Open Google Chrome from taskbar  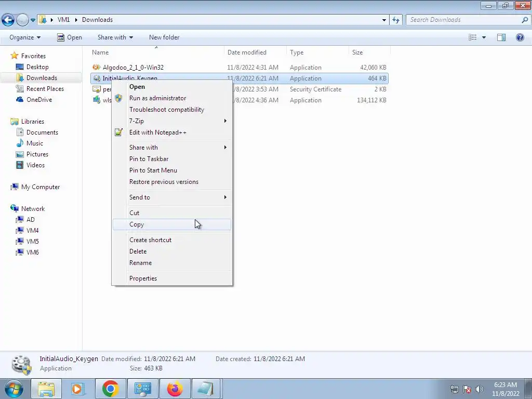[110, 389]
